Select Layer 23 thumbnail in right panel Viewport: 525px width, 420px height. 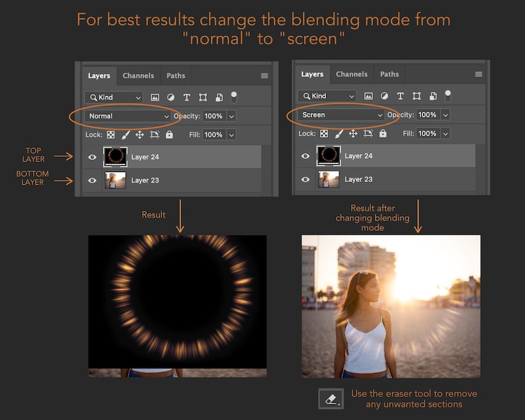click(x=329, y=179)
